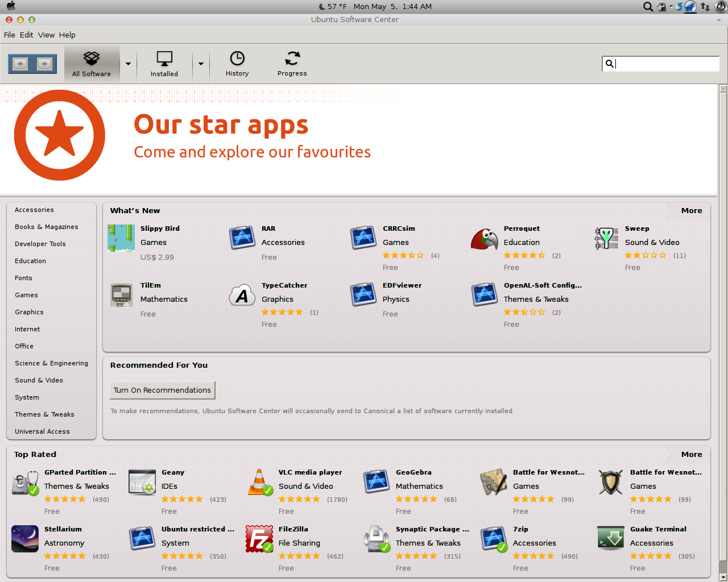
Task: Browse the Graphics category in sidebar
Action: pyautogui.click(x=29, y=312)
